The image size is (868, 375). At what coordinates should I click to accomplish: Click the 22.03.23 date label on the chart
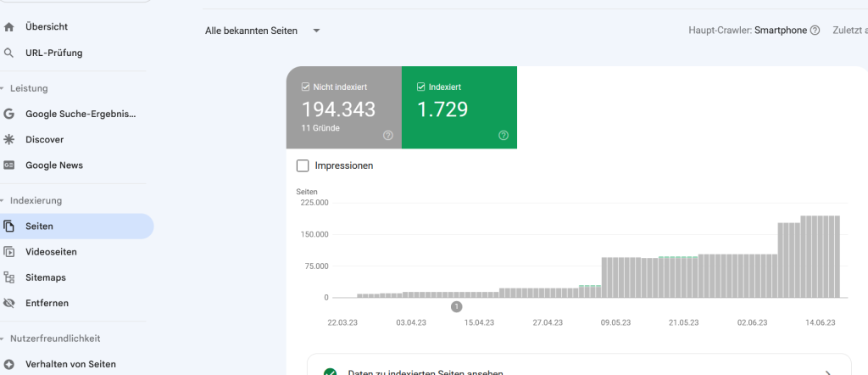[342, 323]
